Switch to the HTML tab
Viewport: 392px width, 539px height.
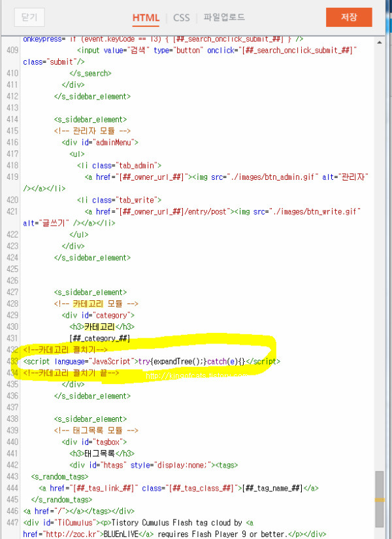(146, 18)
